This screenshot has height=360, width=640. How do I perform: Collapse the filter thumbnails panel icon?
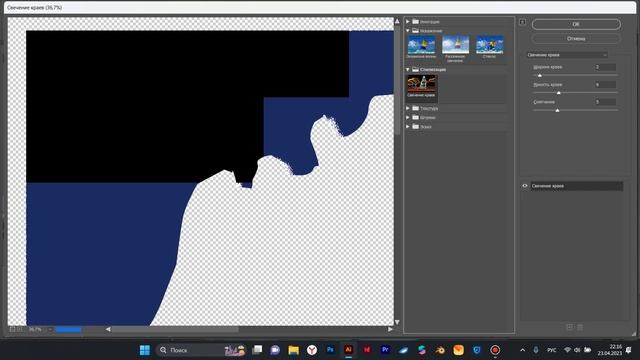(x=522, y=22)
